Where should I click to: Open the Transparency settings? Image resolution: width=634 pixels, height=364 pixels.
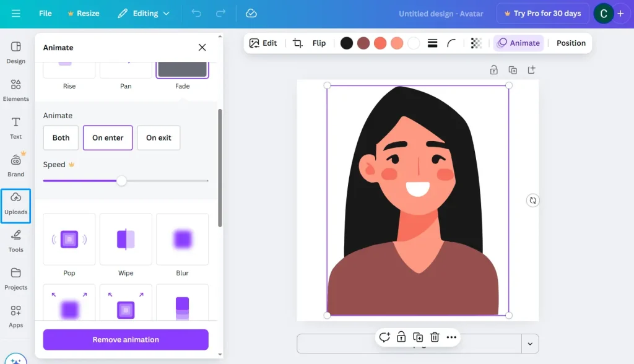(x=475, y=43)
